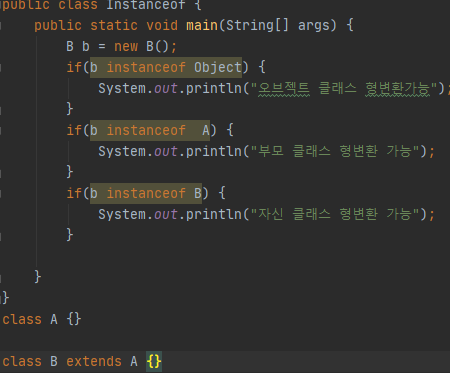Click the string "오브젝트 클래스 형변환가능"
This screenshot has height=373, width=450.
point(344,88)
